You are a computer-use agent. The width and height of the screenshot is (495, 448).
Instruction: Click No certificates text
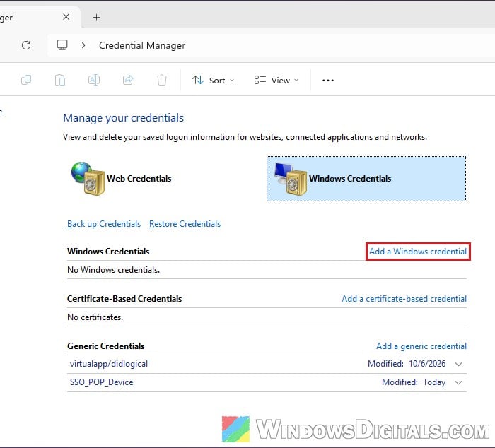[95, 317]
